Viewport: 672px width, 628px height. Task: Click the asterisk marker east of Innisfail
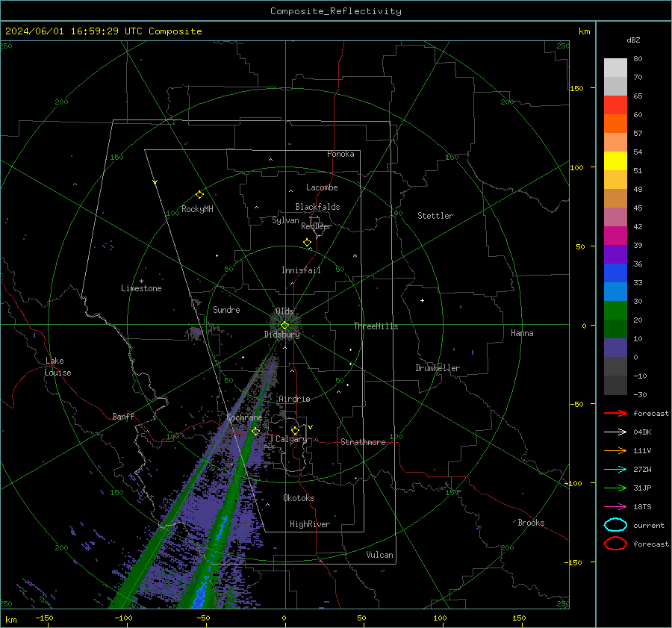pyautogui.click(x=355, y=256)
